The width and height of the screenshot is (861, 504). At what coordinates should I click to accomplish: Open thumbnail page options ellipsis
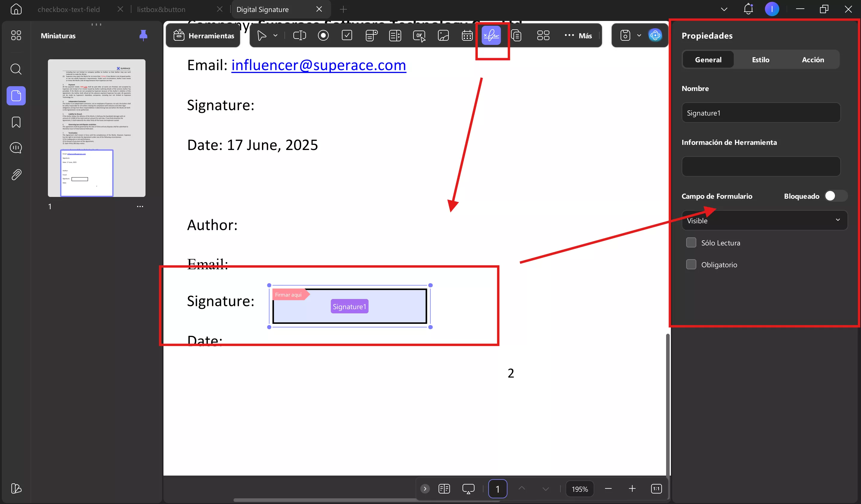pos(140,207)
